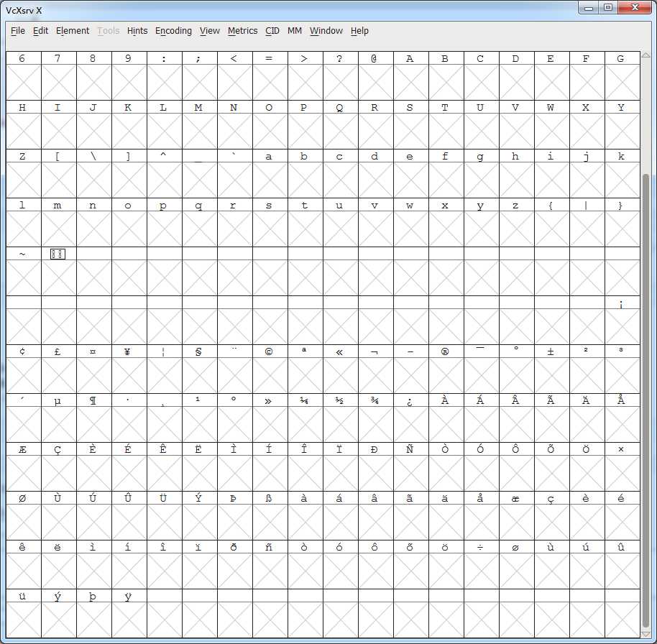
Task: Select the uppercase Æ glyph cell
Action: click(24, 467)
